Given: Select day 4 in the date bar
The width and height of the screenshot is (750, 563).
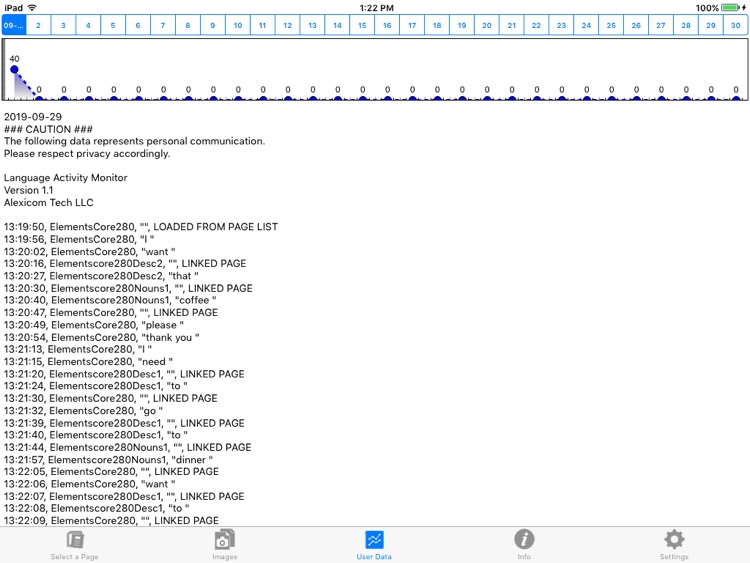Looking at the screenshot, I should [x=88, y=25].
